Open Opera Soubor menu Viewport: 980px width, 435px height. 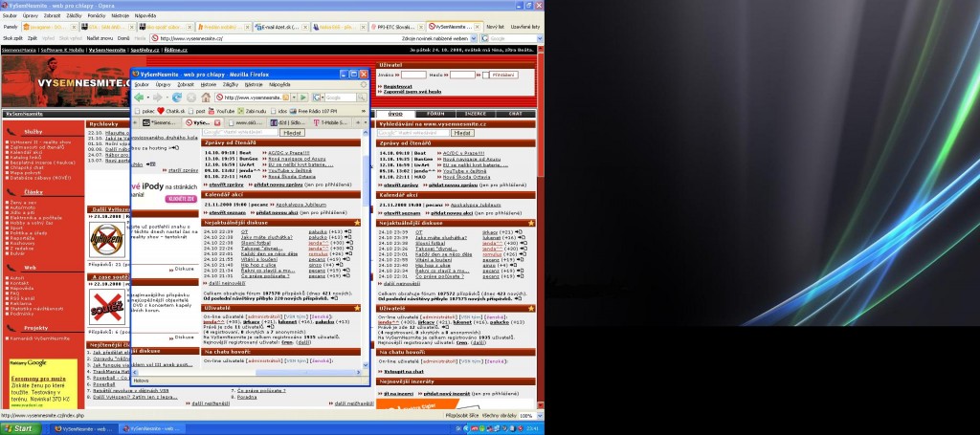coord(10,15)
